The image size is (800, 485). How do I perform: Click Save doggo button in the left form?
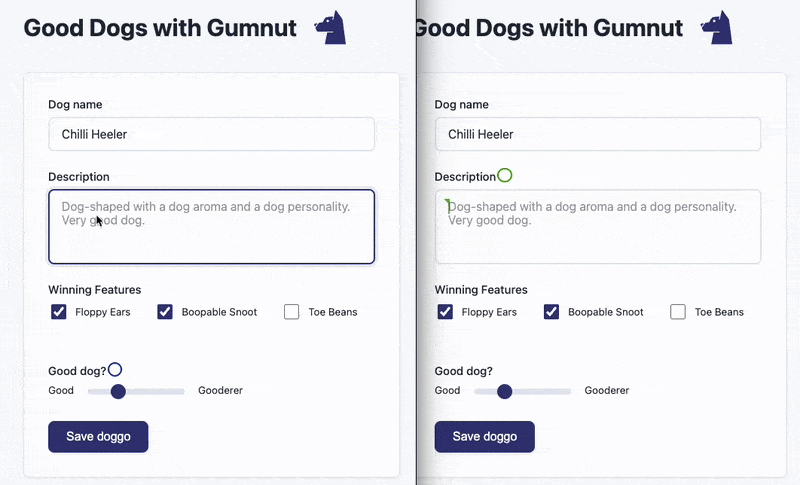point(98,437)
